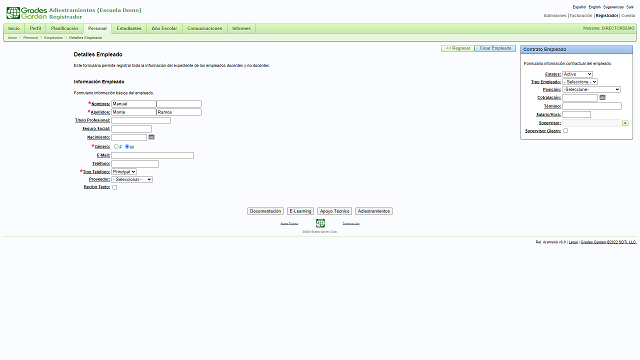Viewport: 640px width, 360px height.
Task: Open the Nacimiento calendar picker
Action: 151,137
